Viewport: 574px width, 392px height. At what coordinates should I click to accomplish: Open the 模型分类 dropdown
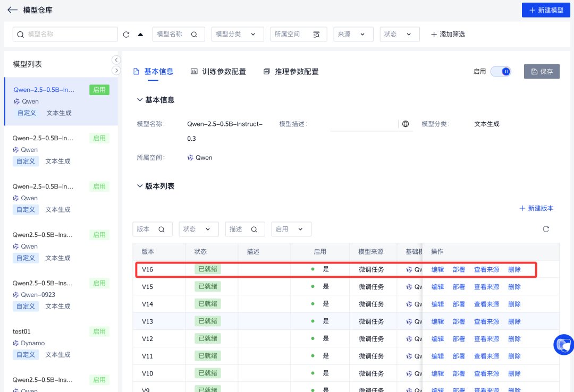(x=238, y=34)
